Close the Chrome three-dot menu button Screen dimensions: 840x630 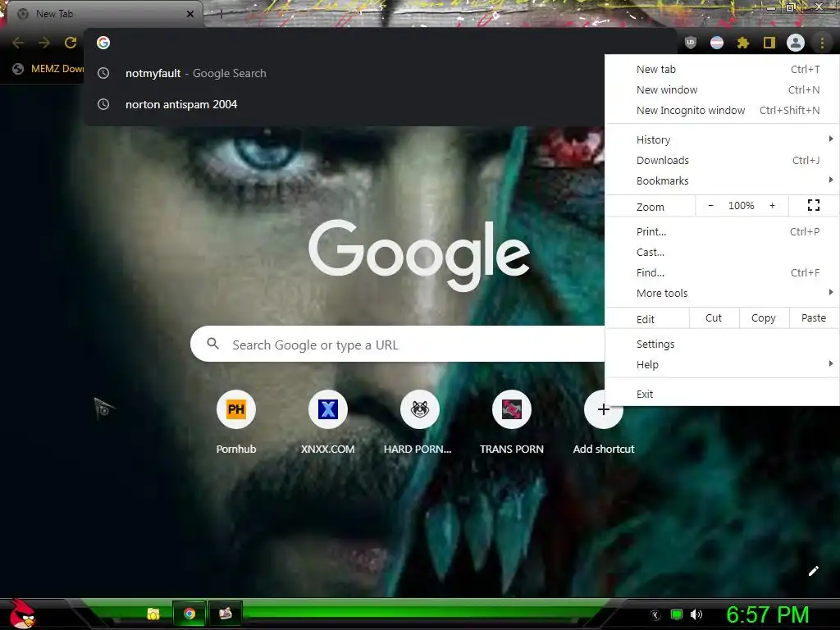[821, 43]
